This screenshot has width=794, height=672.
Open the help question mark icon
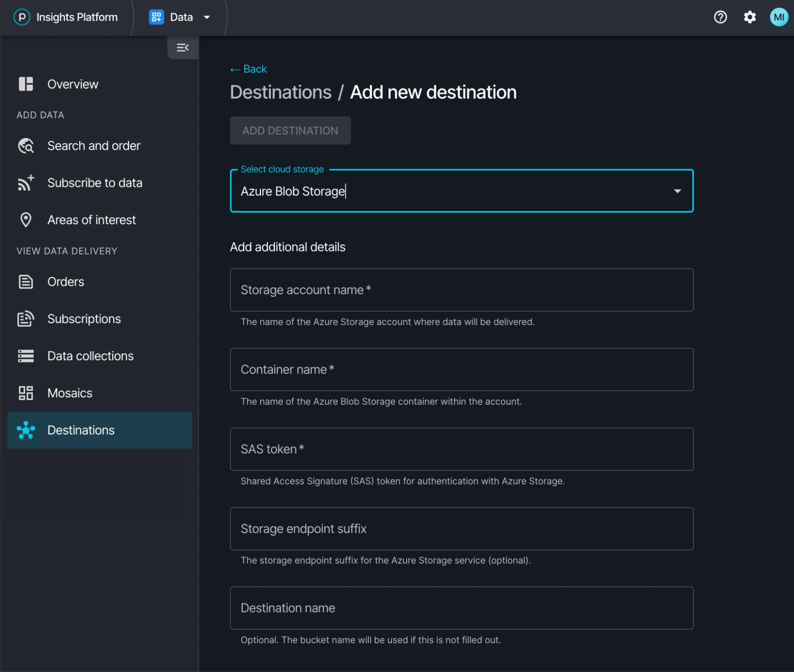[x=720, y=17]
